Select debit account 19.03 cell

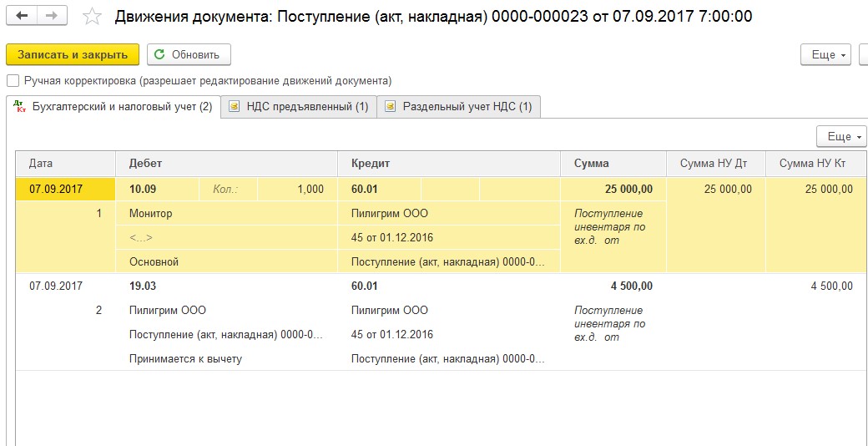pyautogui.click(x=144, y=286)
